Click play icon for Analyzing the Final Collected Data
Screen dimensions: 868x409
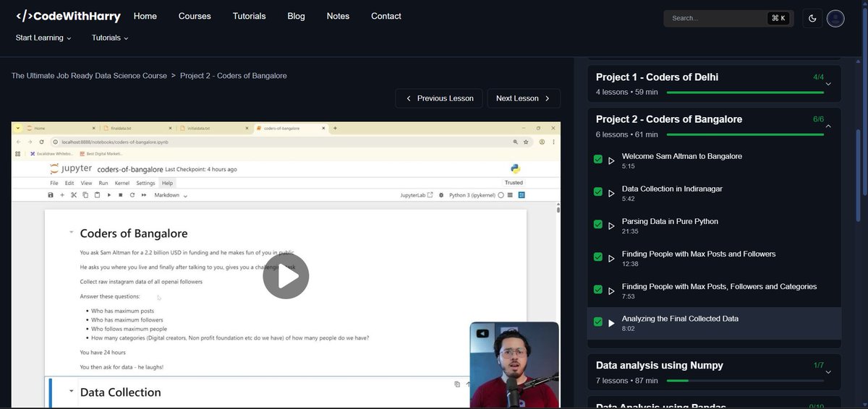click(611, 323)
